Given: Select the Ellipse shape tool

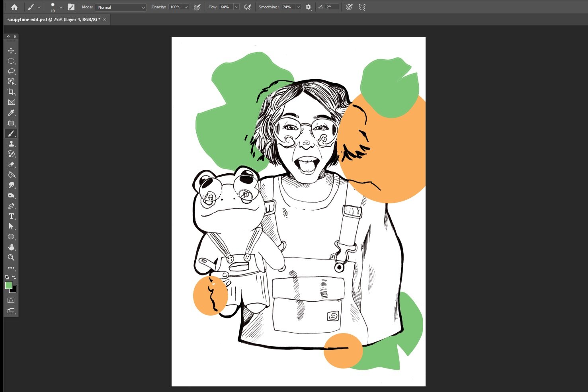Looking at the screenshot, I should pos(11,237).
